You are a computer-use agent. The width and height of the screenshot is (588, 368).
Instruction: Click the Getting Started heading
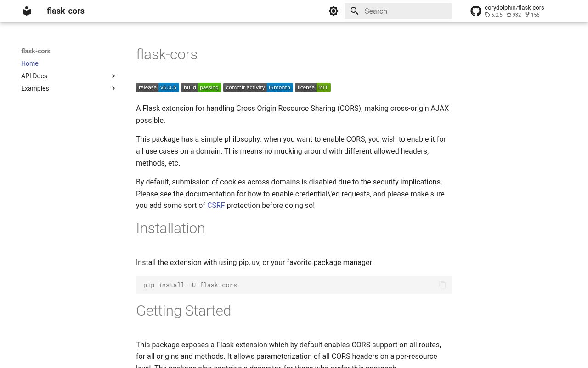coord(183,310)
